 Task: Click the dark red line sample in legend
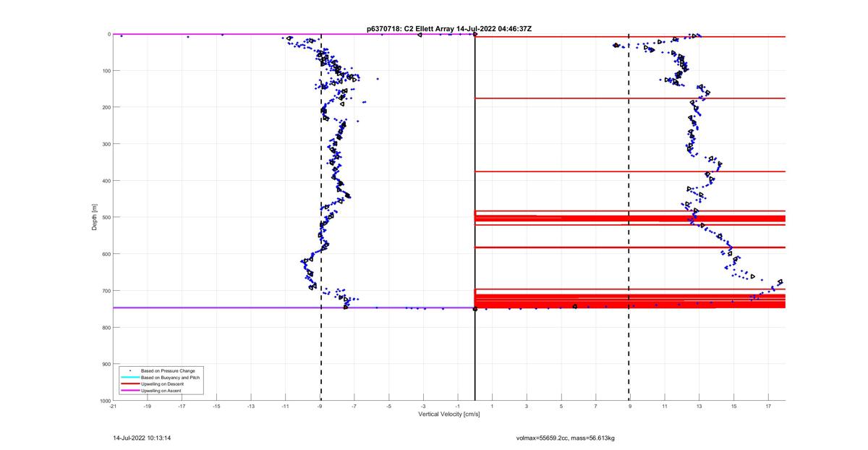[129, 383]
